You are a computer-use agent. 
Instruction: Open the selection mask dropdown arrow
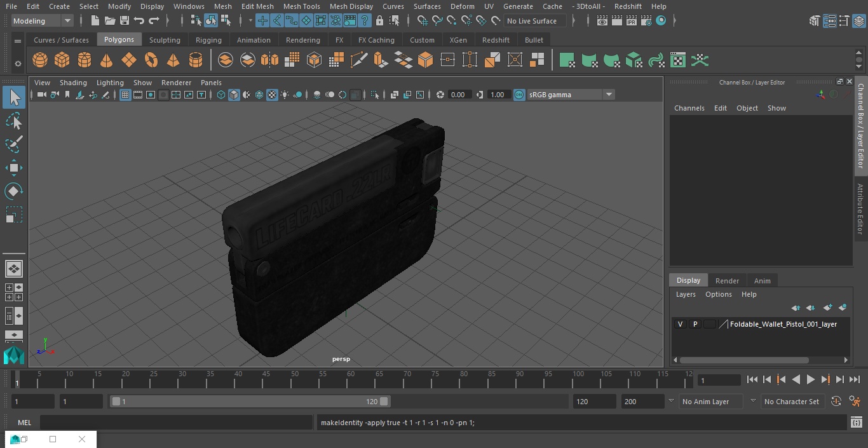coord(250,21)
